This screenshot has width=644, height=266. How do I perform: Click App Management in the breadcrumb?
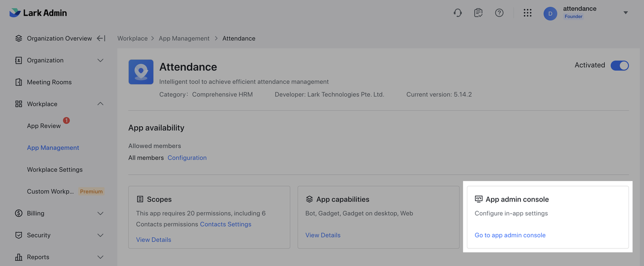pyautogui.click(x=184, y=38)
